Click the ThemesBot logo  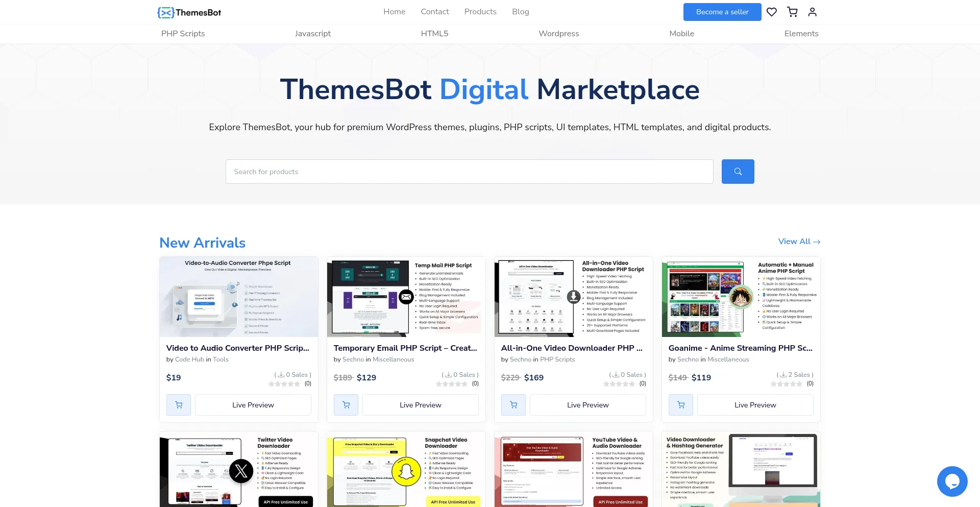[x=189, y=12]
